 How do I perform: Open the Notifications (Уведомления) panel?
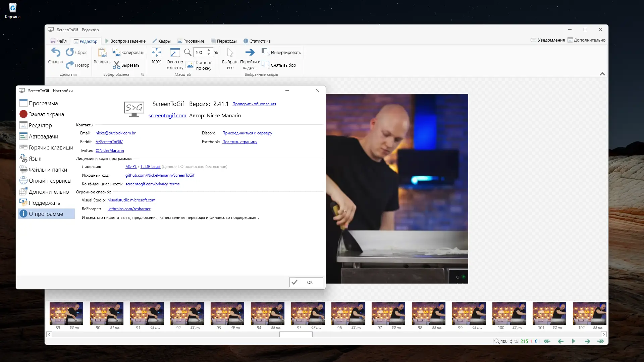(x=548, y=40)
